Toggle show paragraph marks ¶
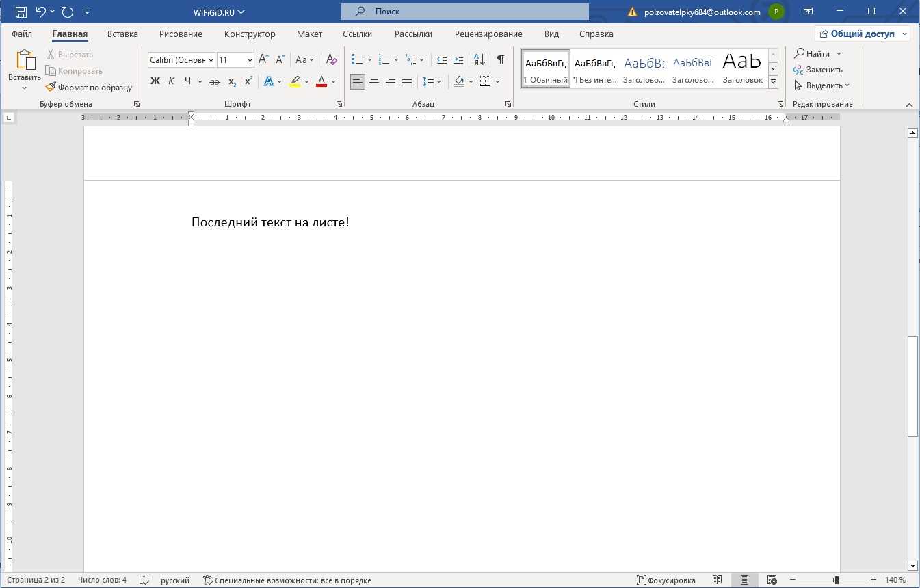The image size is (920, 588). click(500, 59)
